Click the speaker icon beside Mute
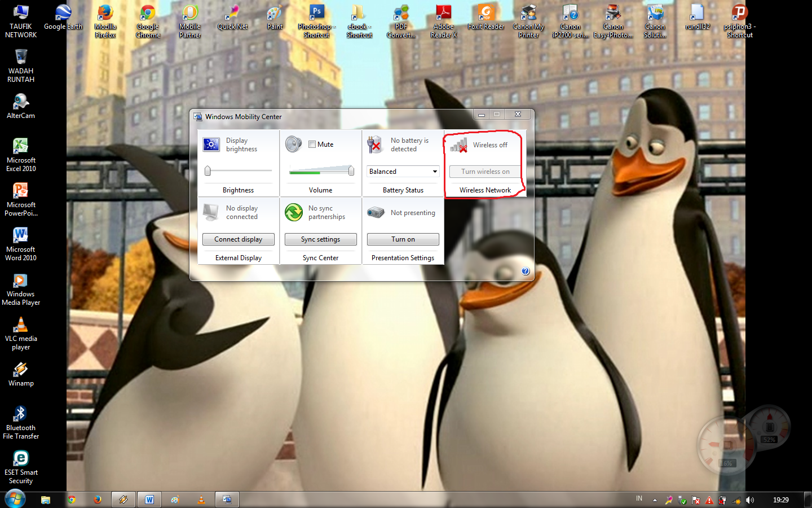Image resolution: width=812 pixels, height=508 pixels. 293,144
